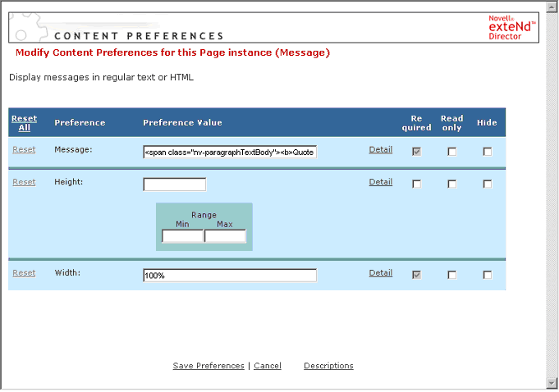Enable Read only for Message

452,152
